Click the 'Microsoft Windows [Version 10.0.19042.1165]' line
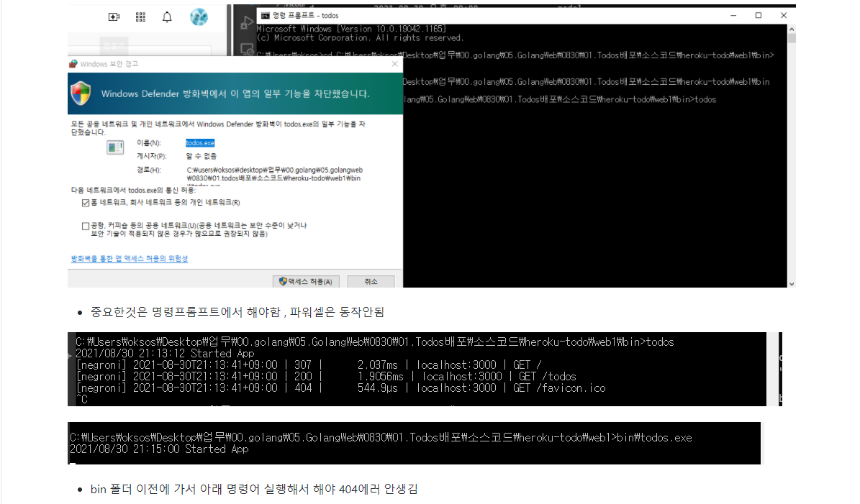The width and height of the screenshot is (860, 504). [x=351, y=29]
